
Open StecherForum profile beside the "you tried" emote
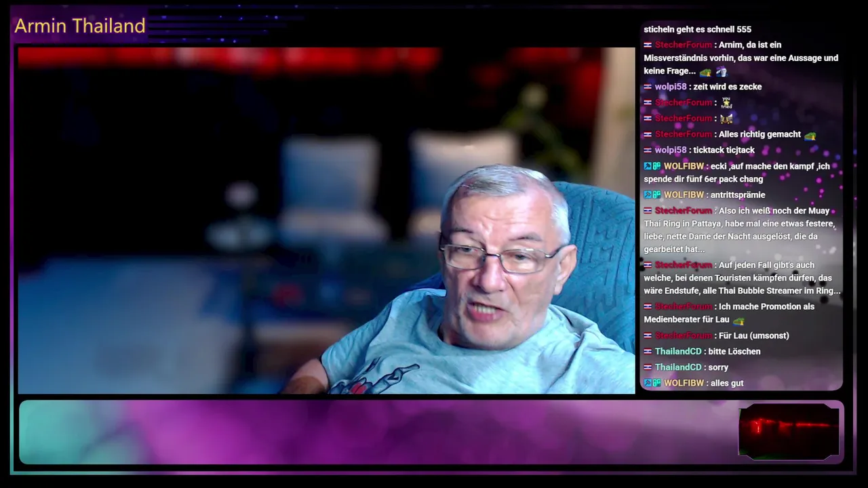pos(684,102)
